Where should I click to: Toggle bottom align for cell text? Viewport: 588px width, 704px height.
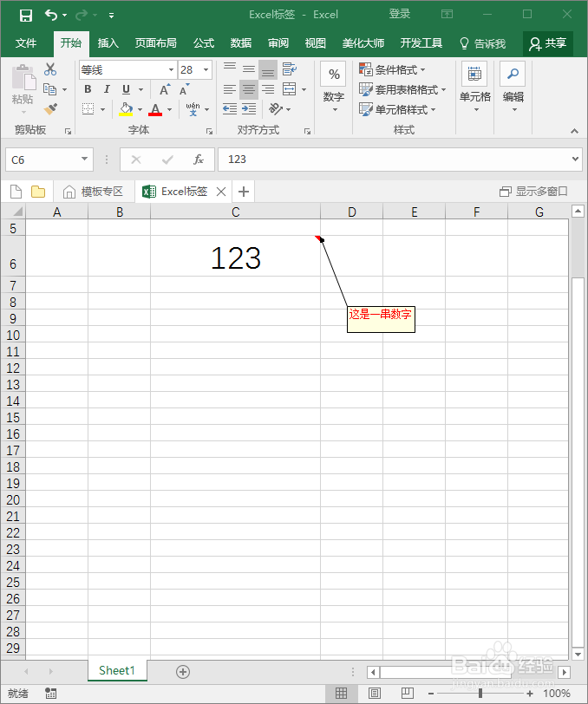click(x=268, y=69)
